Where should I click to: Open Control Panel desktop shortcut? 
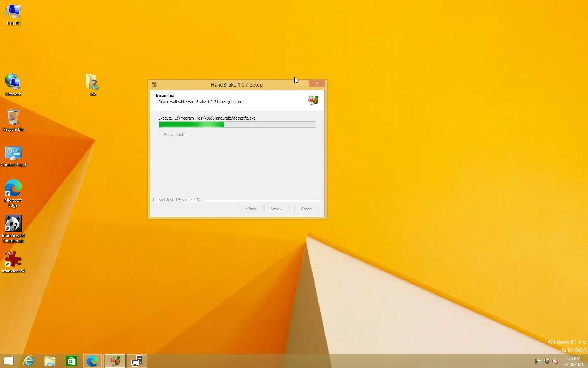click(x=13, y=156)
